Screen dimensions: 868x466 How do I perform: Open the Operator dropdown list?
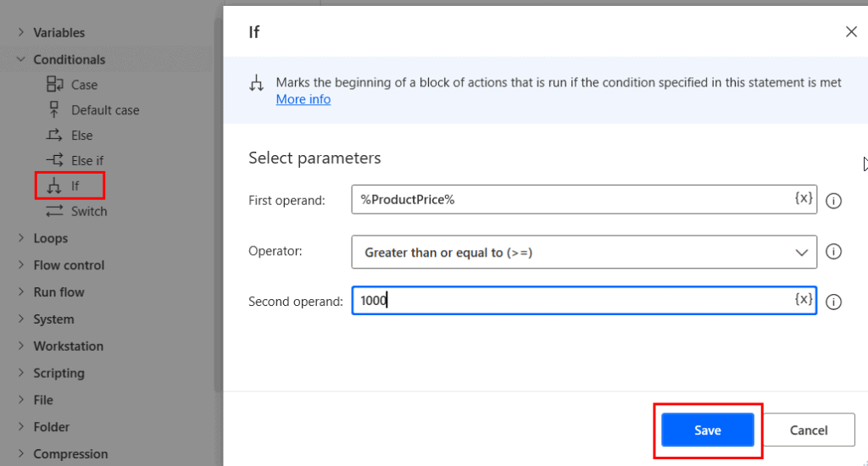(x=584, y=252)
